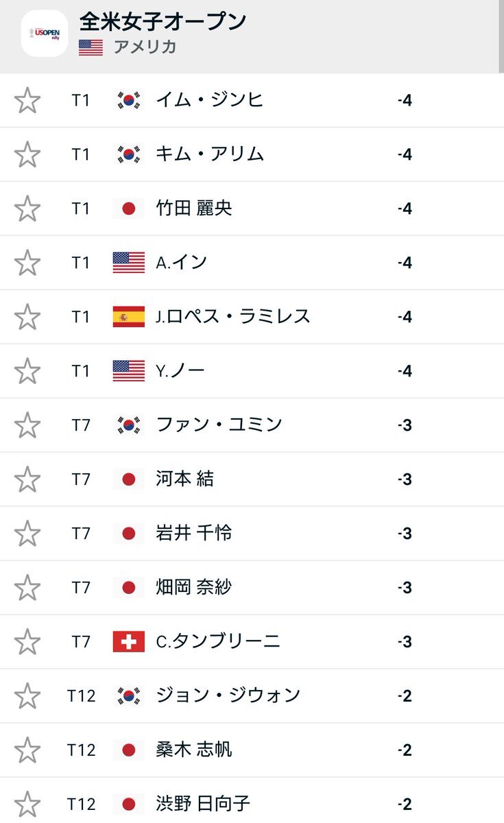The height and width of the screenshot is (823, 504).
Task: Tap the US Open tournament logo
Action: (x=45, y=34)
